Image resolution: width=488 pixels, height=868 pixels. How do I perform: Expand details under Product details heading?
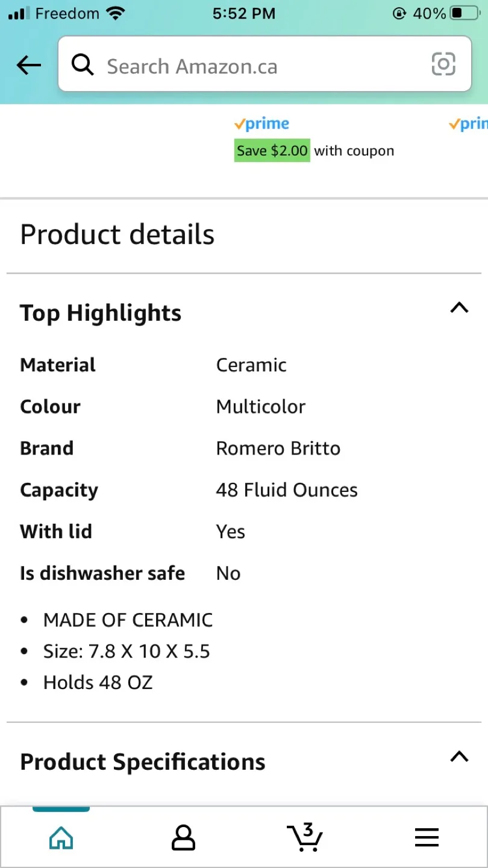tap(117, 234)
